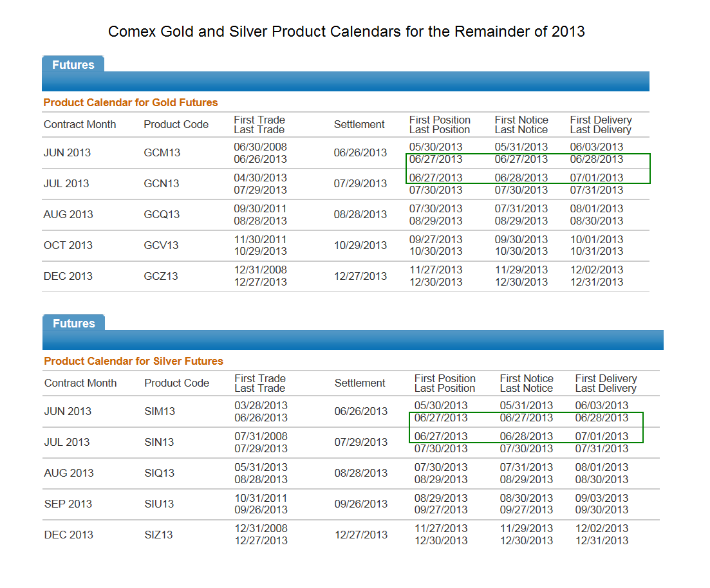Image resolution: width=710 pixels, height=588 pixels.
Task: Click Contract Month header in Silver table
Action: click(80, 383)
